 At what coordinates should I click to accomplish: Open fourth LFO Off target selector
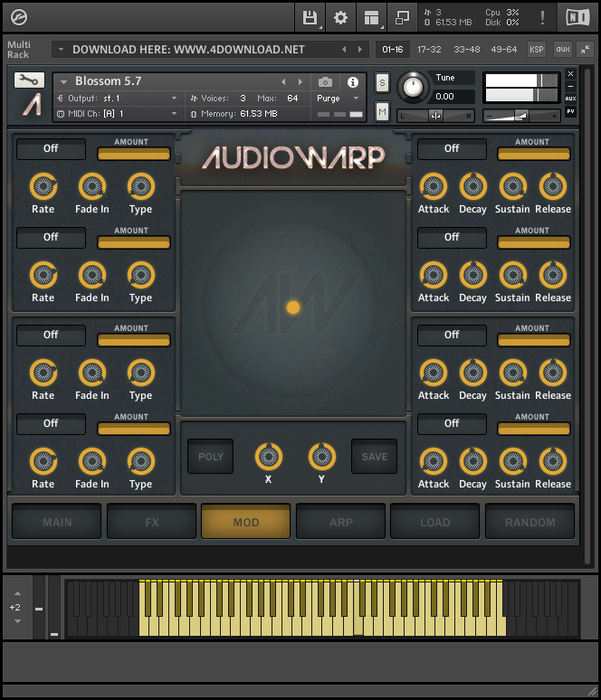51,423
